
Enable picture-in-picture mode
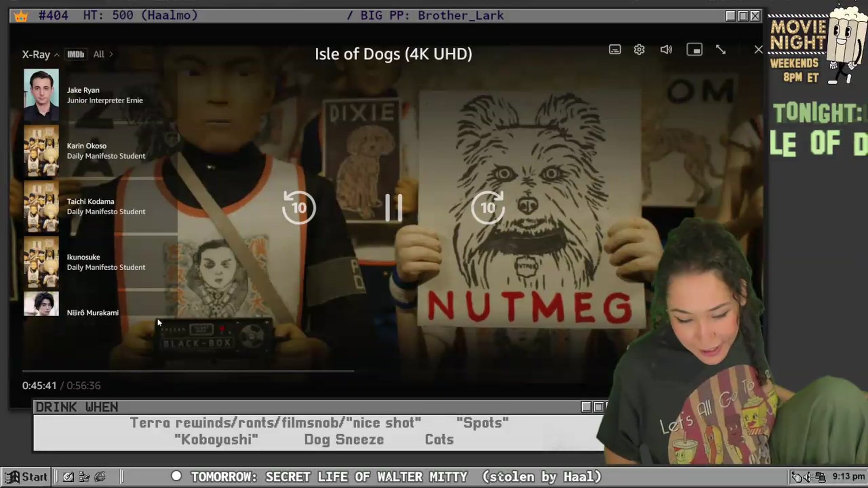694,49
